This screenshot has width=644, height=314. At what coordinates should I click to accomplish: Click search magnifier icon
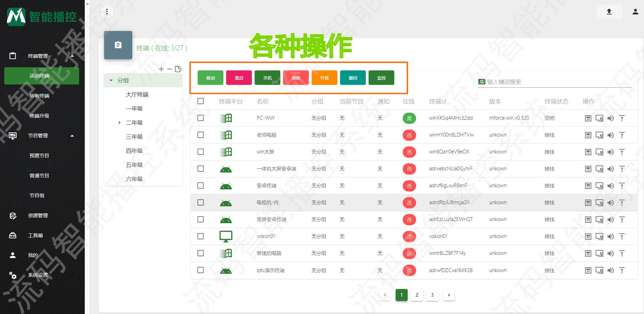482,82
